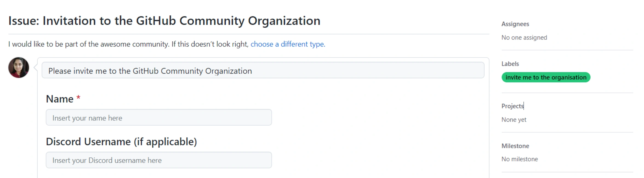Click the "Name" form field label
This screenshot has height=178, width=644.
click(x=60, y=99)
